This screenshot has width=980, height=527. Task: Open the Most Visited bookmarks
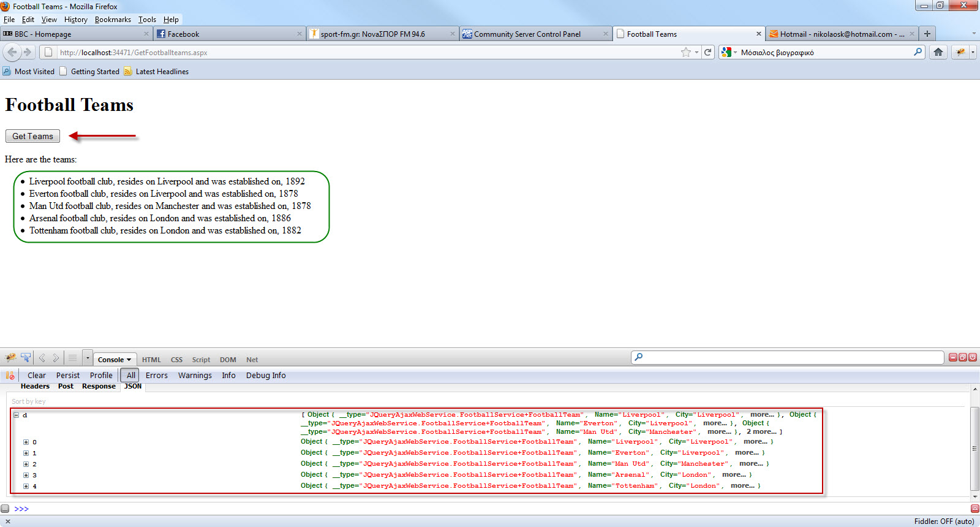tap(28, 71)
